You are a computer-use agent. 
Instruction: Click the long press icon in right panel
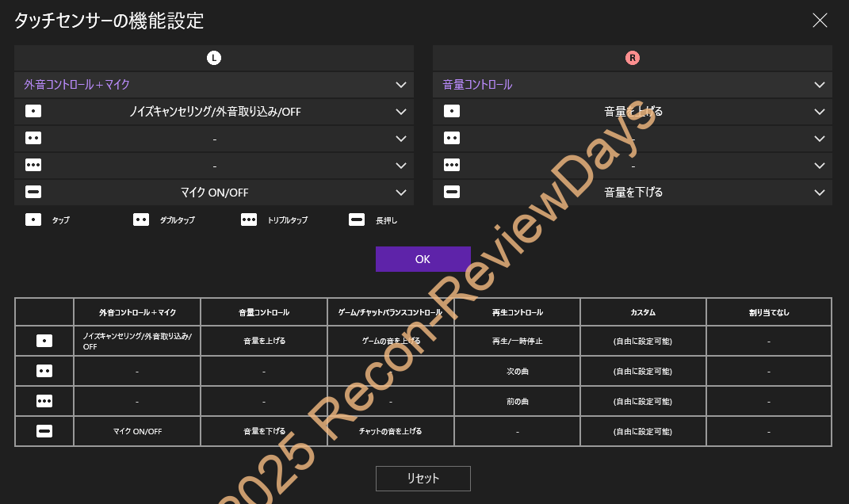pos(452,193)
